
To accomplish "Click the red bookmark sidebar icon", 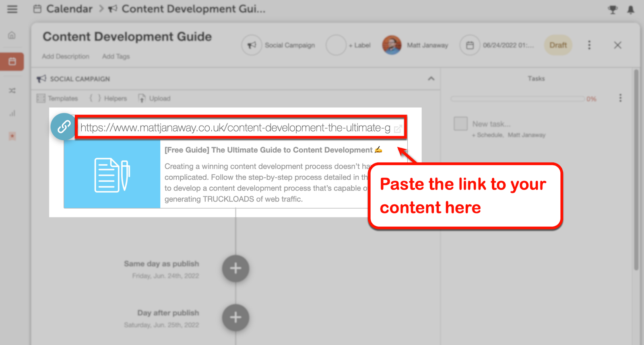I will pyautogui.click(x=12, y=136).
